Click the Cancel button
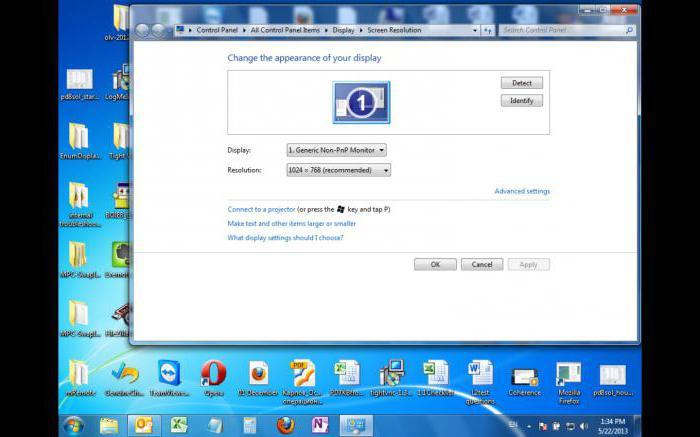Screen dimensions: 700x437 click(x=482, y=265)
